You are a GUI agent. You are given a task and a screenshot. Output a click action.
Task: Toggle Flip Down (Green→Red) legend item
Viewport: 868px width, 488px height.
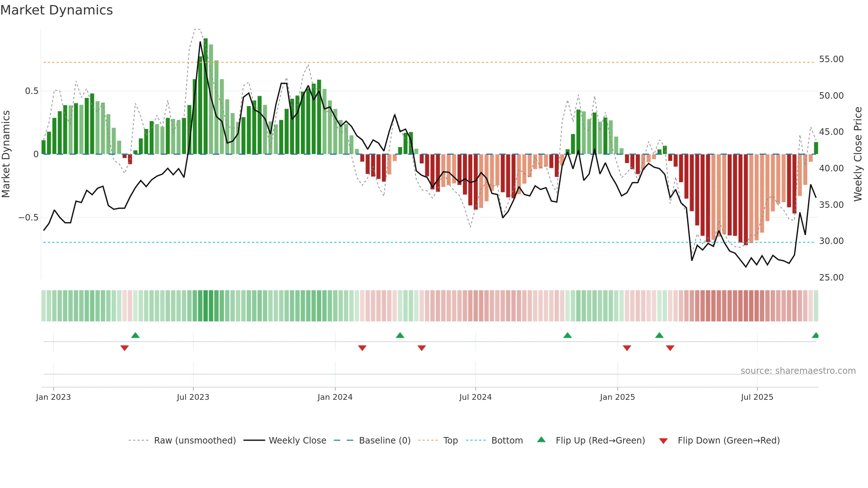click(719, 440)
